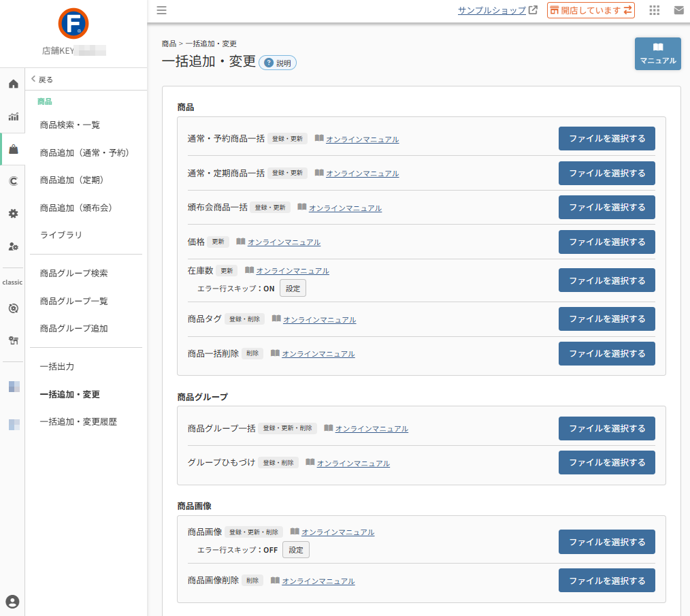Open the user account icon at the bottom left
The height and width of the screenshot is (616, 690).
tap(12, 602)
